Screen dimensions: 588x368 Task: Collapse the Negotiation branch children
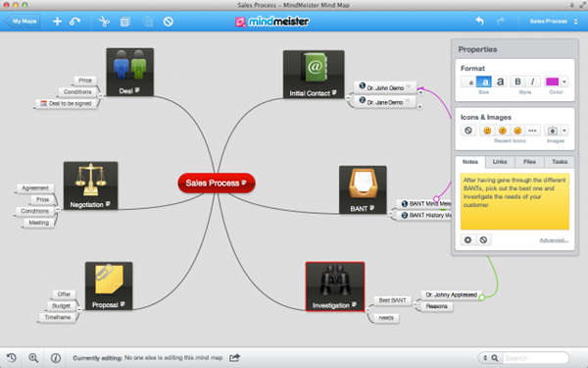click(x=58, y=209)
